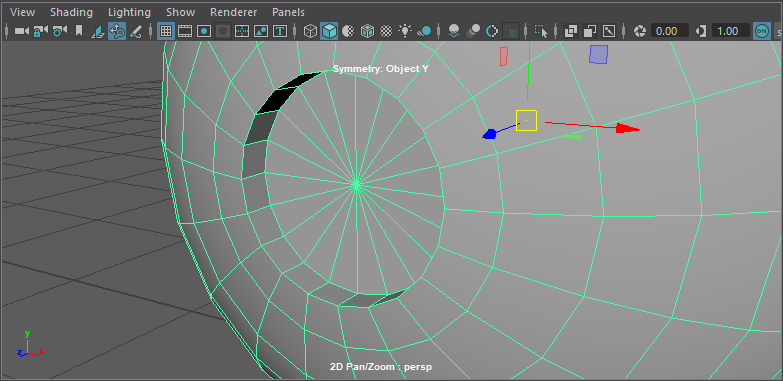
Task: Enable the Resolution Gate icon
Action: [204, 31]
